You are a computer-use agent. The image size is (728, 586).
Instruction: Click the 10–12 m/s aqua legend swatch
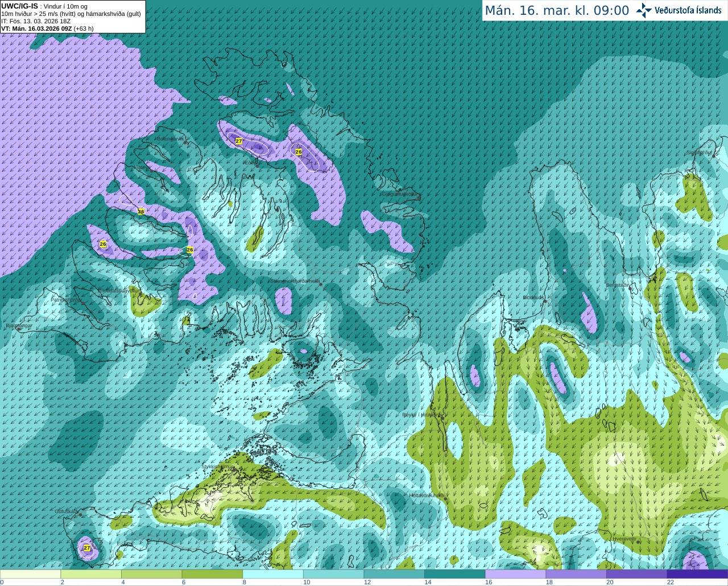[x=333, y=574]
